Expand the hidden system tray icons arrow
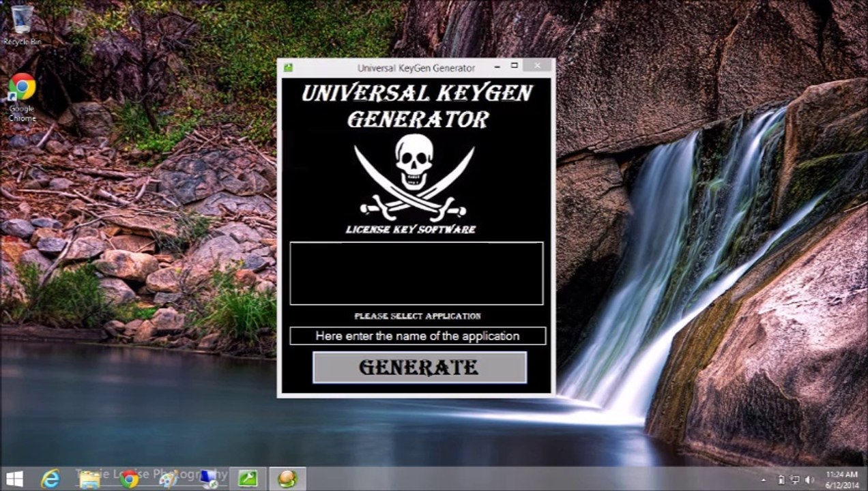 tap(765, 480)
